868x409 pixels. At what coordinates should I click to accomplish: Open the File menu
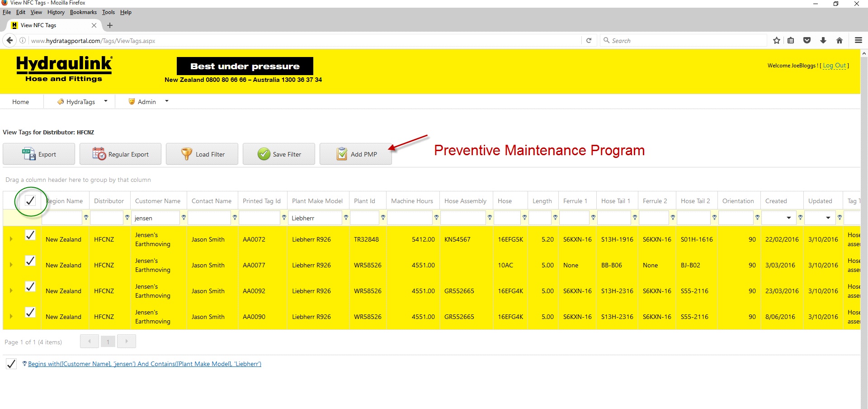[x=7, y=12]
